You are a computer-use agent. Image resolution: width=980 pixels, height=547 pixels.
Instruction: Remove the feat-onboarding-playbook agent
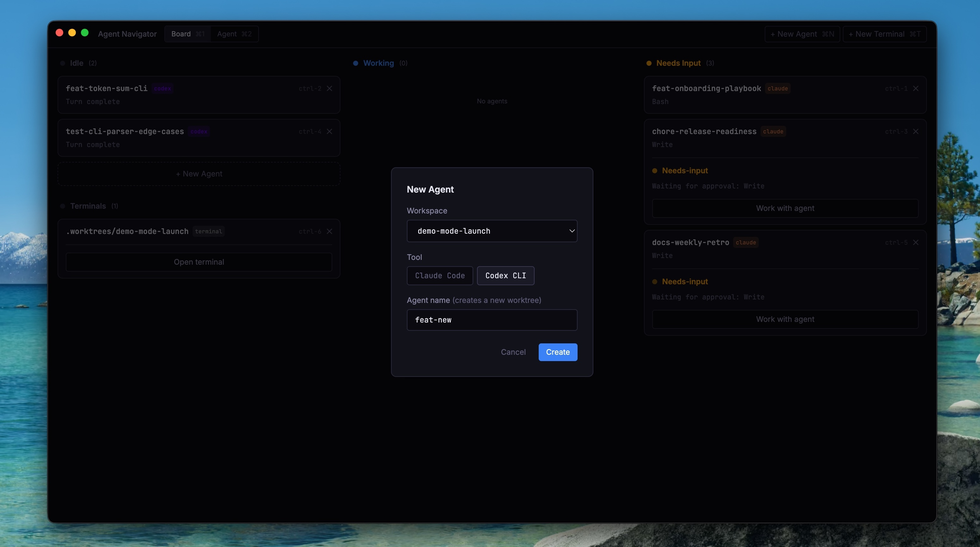click(916, 88)
